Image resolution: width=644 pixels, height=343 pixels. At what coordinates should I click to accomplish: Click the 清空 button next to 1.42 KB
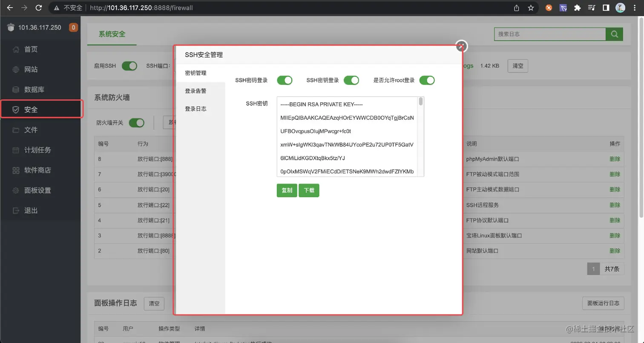(x=518, y=66)
